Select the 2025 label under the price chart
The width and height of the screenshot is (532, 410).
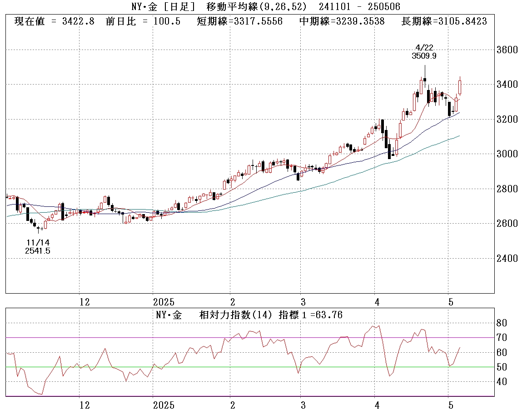[x=164, y=302]
